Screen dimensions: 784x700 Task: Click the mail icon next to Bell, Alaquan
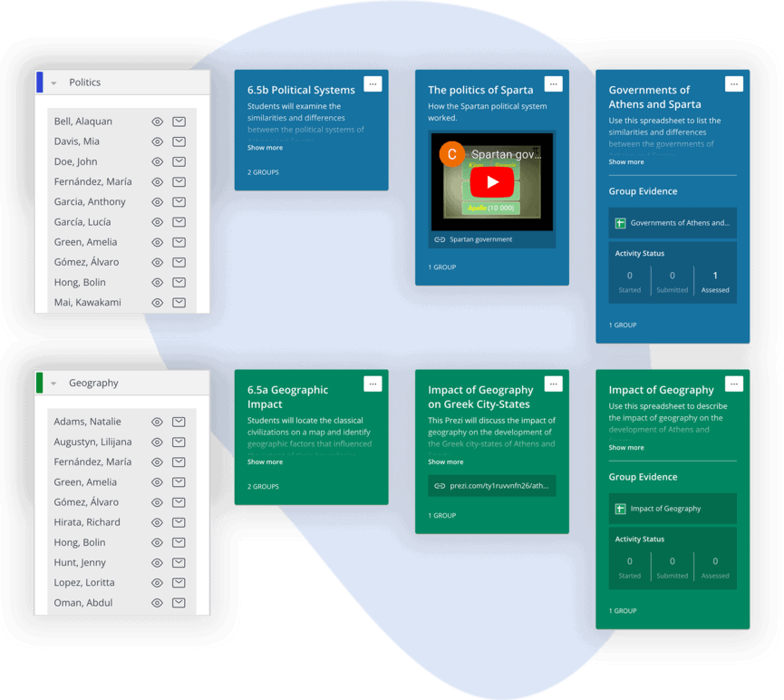pyautogui.click(x=179, y=122)
